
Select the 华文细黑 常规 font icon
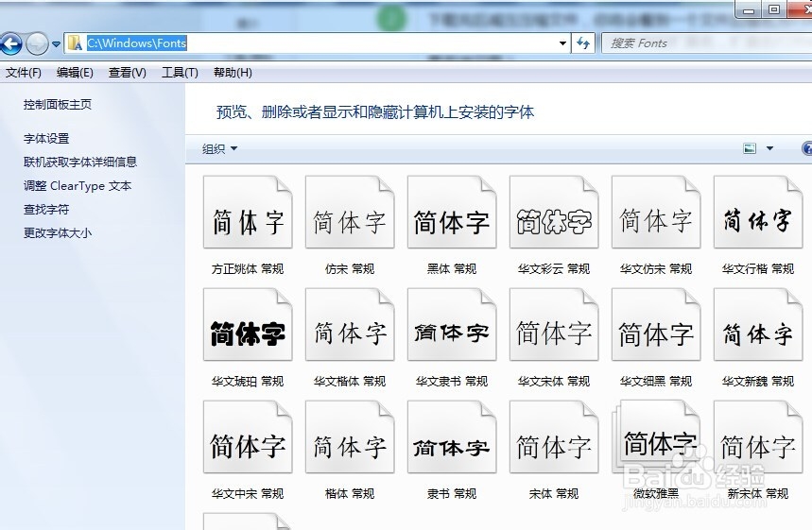[656, 325]
